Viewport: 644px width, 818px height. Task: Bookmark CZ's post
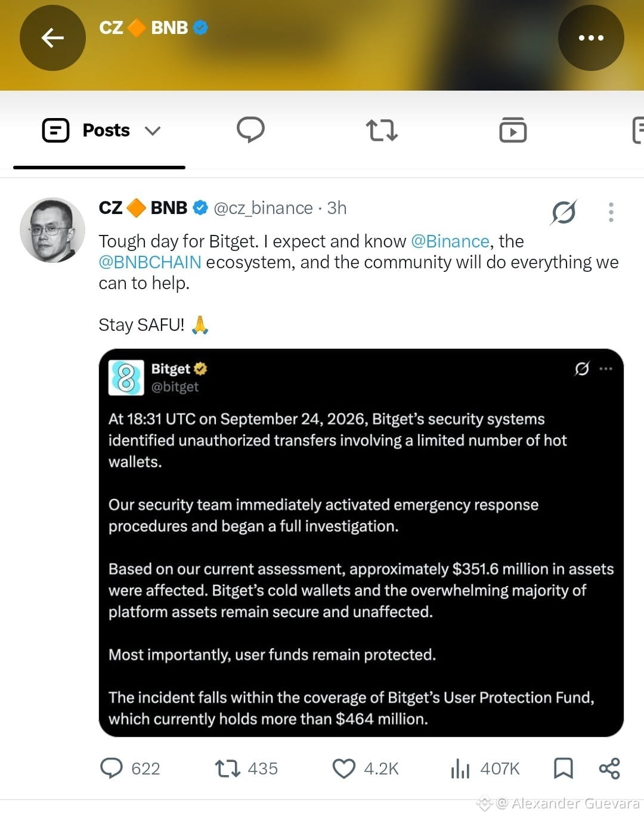563,769
